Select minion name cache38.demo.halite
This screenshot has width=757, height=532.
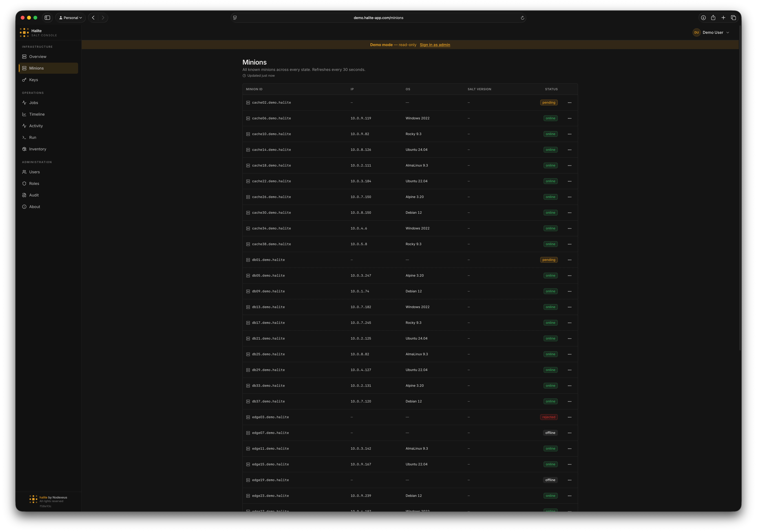point(271,244)
